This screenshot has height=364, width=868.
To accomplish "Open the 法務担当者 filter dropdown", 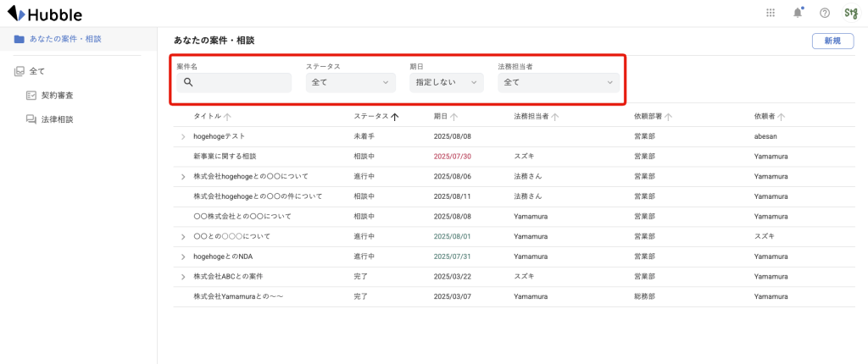I will (559, 82).
